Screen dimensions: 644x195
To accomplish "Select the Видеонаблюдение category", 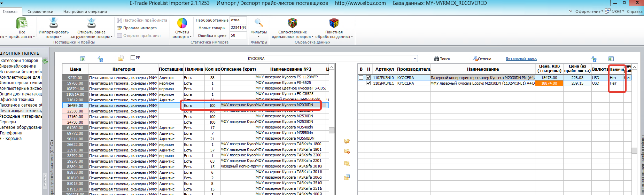I will click(18, 66).
